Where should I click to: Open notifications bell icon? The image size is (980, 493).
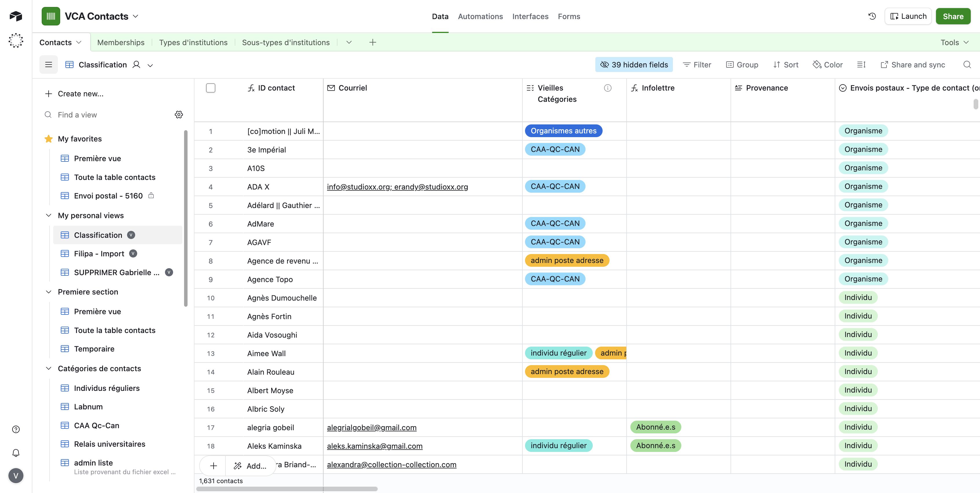pos(16,453)
